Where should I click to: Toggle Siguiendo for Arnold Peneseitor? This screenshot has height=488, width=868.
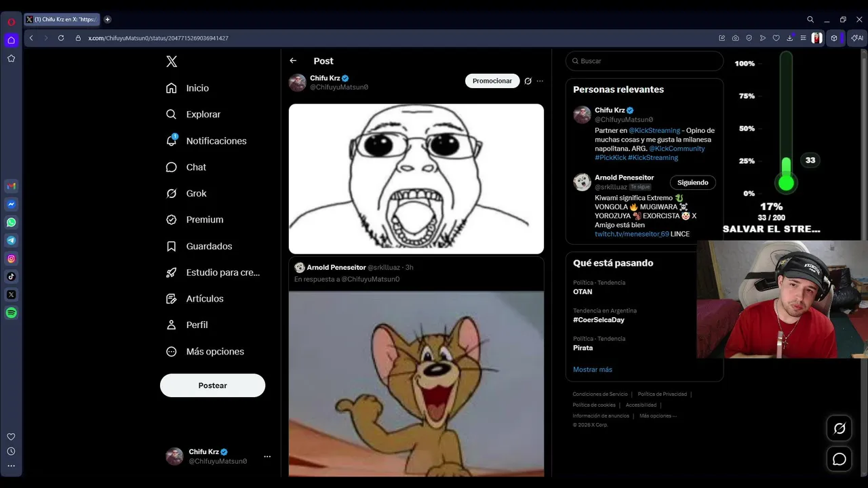coord(692,182)
